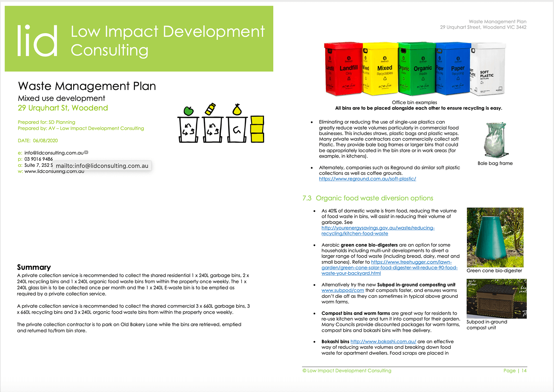Viewport: 554px width, 392px height.
Task: Click the mailto:info@lidconsulting.com.au tooltip
Action: 102,166
